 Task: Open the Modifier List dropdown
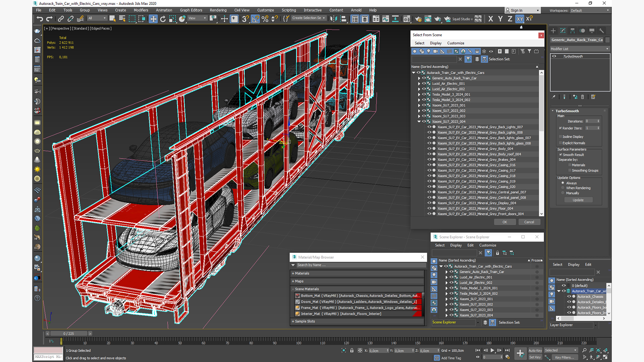(580, 49)
